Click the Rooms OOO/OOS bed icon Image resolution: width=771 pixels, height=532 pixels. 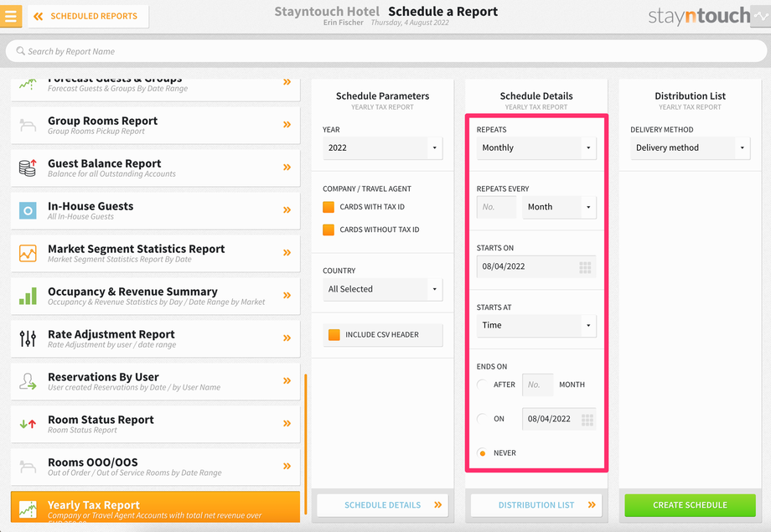tap(28, 466)
